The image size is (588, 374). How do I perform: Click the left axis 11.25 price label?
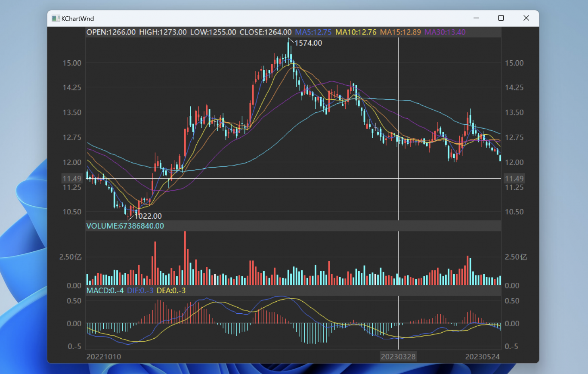click(x=72, y=187)
